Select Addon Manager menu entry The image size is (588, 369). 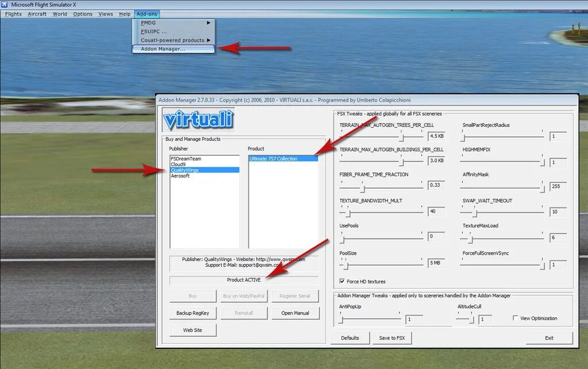[x=173, y=49]
